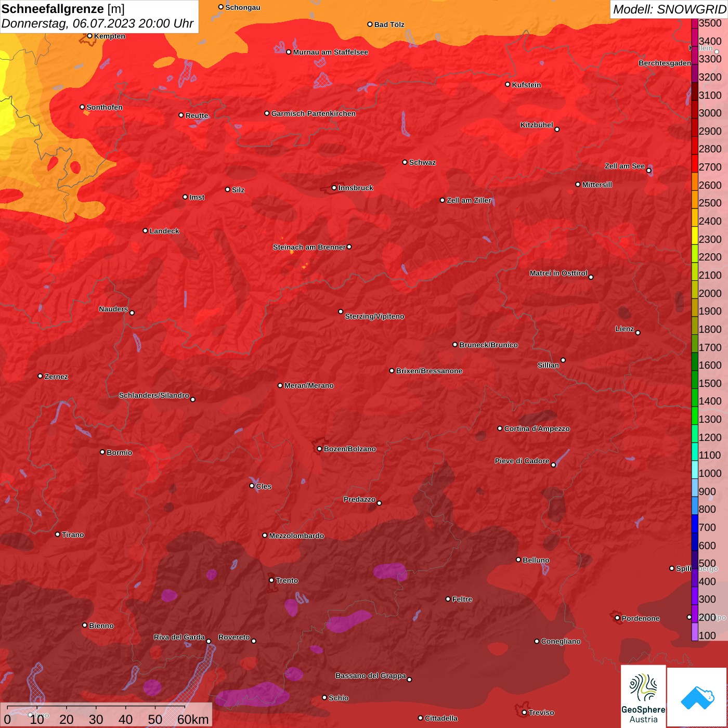Click the 'Murnau am Staffelsee' label

coord(330,52)
